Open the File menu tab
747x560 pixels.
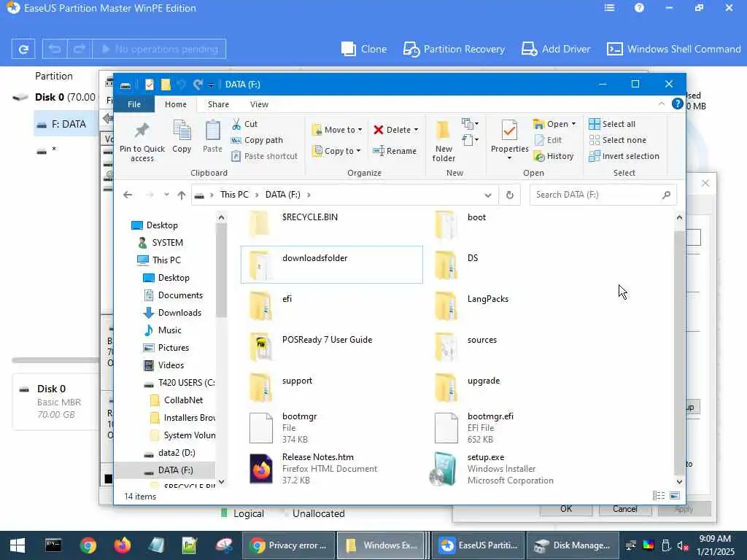click(134, 104)
